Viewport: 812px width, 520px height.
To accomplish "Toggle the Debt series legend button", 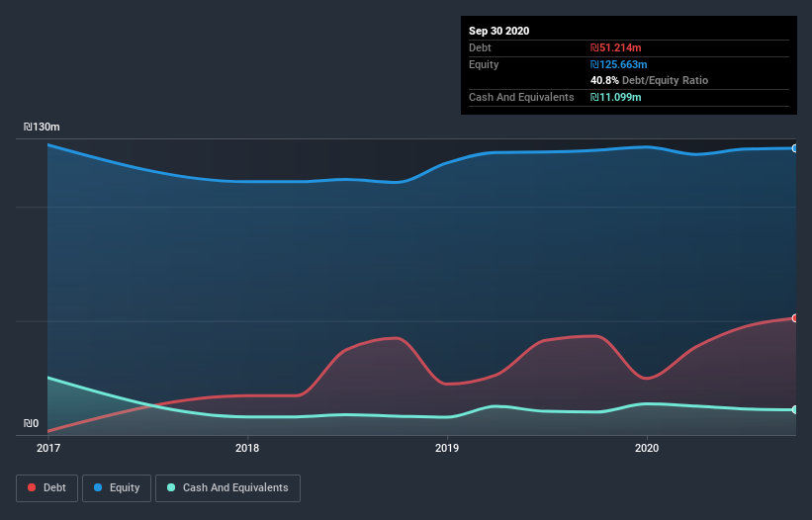I will click(x=46, y=488).
